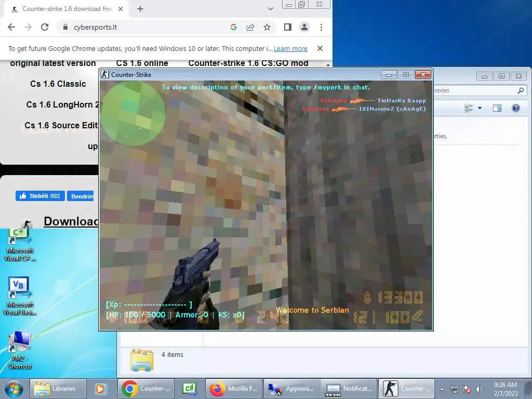Select the Counter-strike 1.6 download tab

[x=66, y=9]
